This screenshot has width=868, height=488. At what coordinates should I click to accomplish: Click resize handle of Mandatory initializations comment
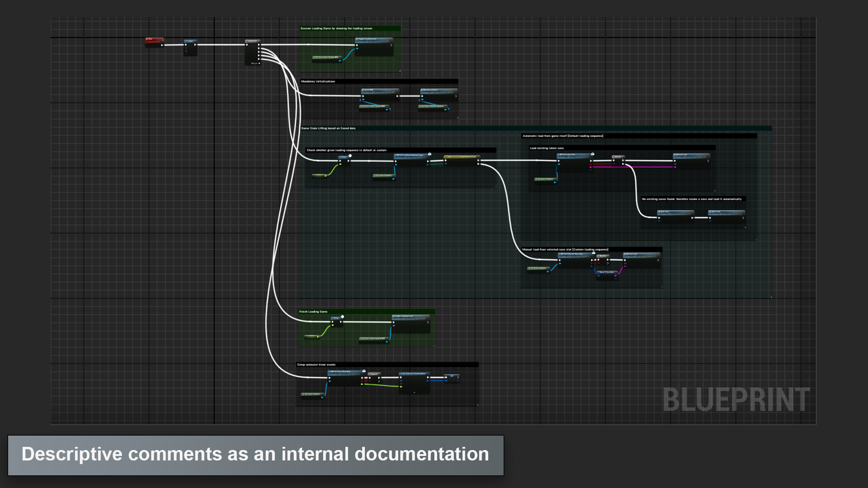click(x=457, y=117)
